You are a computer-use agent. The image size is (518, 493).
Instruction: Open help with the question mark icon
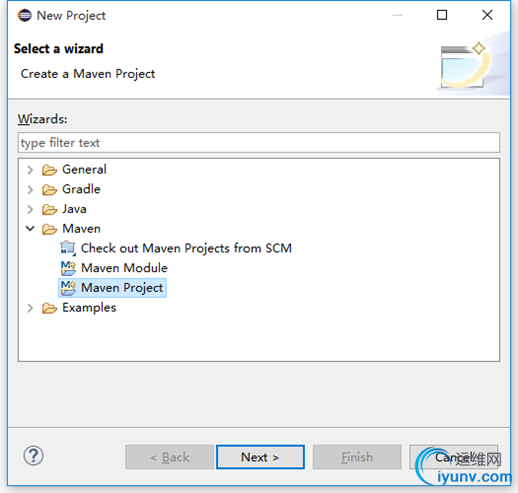tap(33, 456)
